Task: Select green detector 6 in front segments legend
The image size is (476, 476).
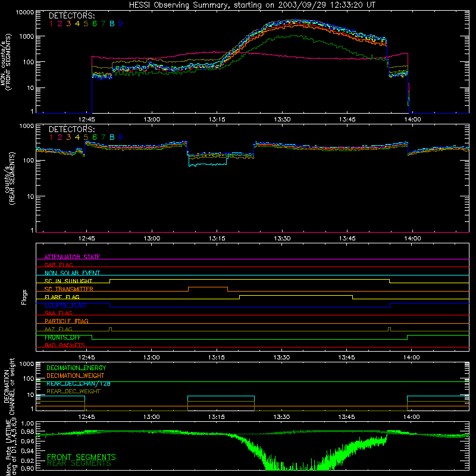Action: (95, 24)
